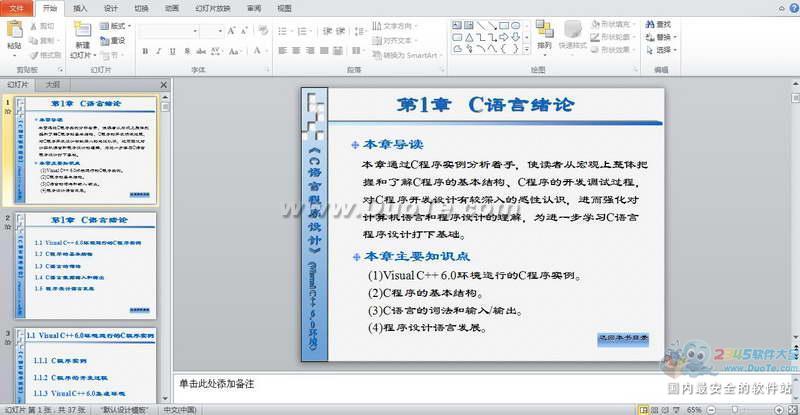
Task: Open the font color dropdown arrow
Action: pos(265,51)
